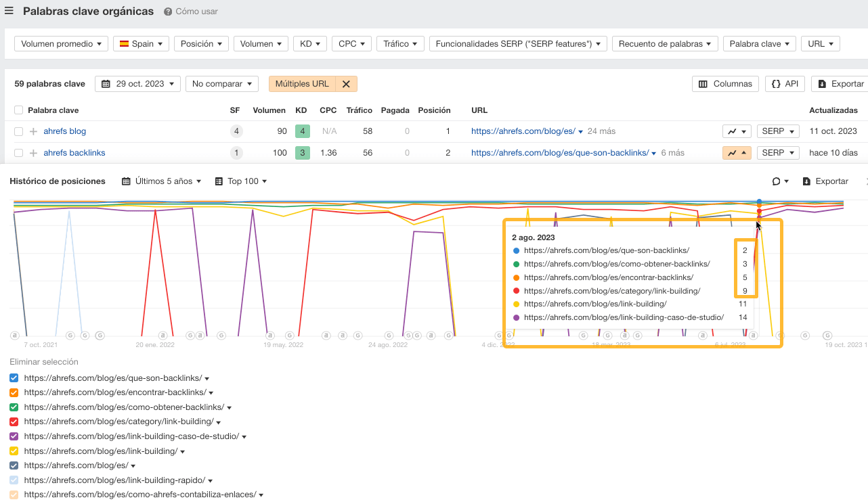Open the "Top 100" dropdown

pyautogui.click(x=240, y=181)
